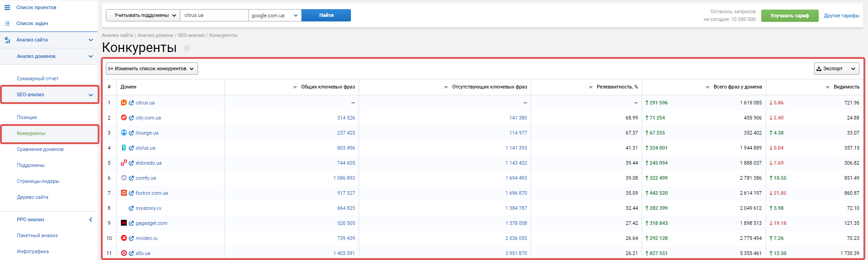Open Инфографика in sidebar
The width and height of the screenshot is (868, 260).
pos(33,251)
